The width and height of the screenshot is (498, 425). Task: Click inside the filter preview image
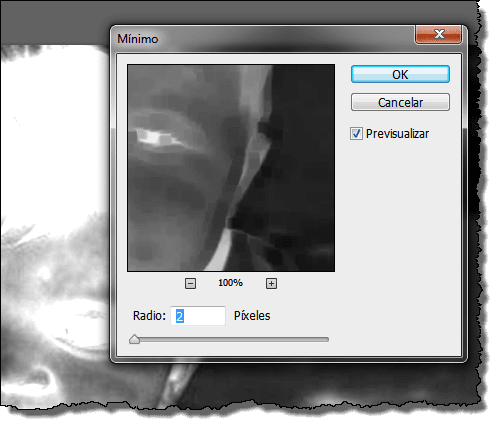click(231, 168)
